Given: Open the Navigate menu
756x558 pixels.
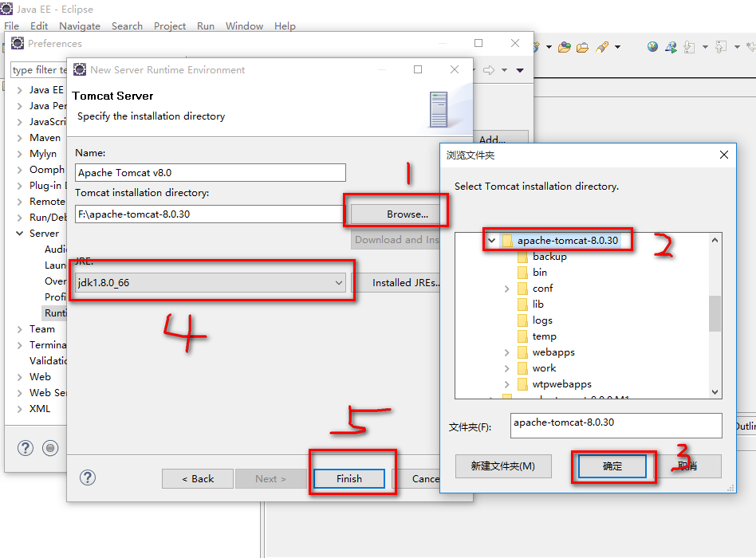Looking at the screenshot, I should click(x=80, y=26).
